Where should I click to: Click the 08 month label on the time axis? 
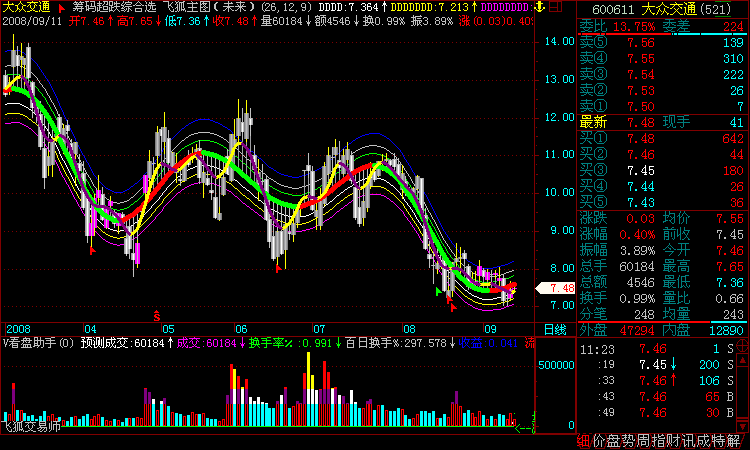(409, 329)
